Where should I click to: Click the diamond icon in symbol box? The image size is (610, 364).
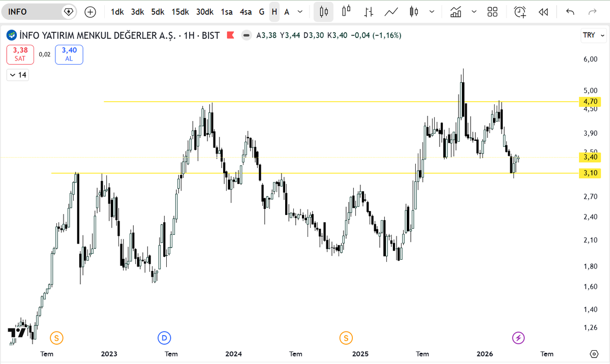click(68, 12)
